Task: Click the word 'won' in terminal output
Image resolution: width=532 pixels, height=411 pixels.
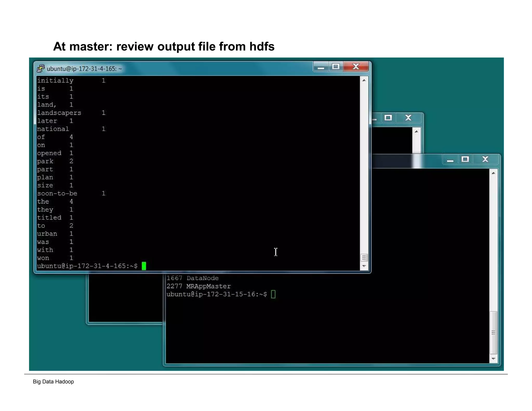Action: [43, 258]
